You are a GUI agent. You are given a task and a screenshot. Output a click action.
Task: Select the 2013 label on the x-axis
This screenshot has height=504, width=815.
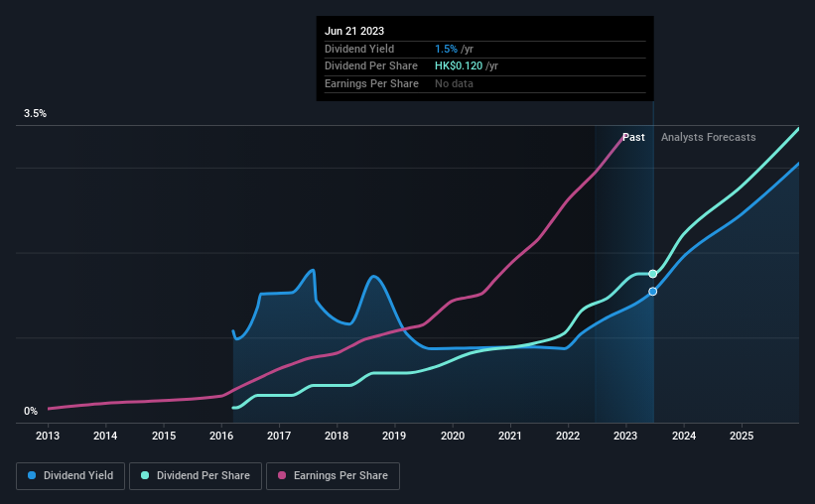tap(48, 436)
